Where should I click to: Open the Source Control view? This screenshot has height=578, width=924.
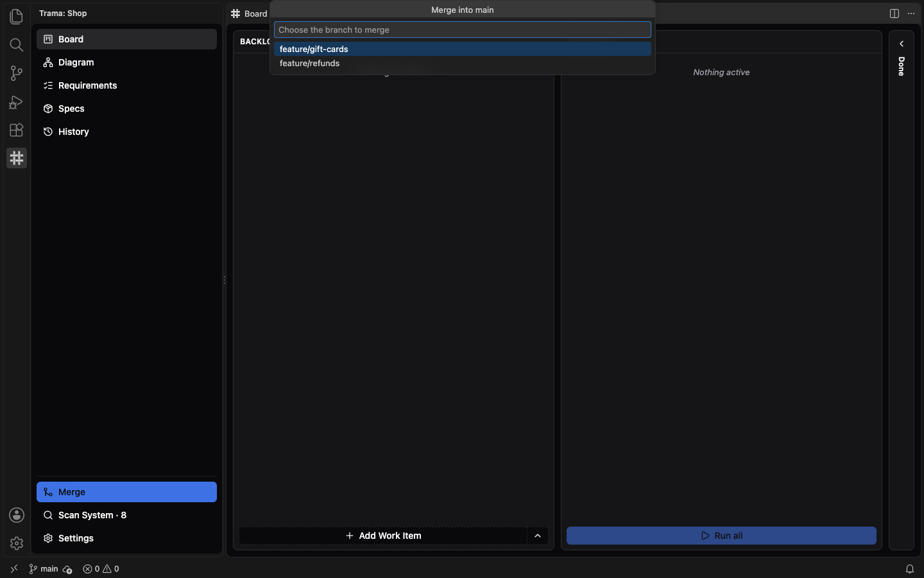[17, 73]
